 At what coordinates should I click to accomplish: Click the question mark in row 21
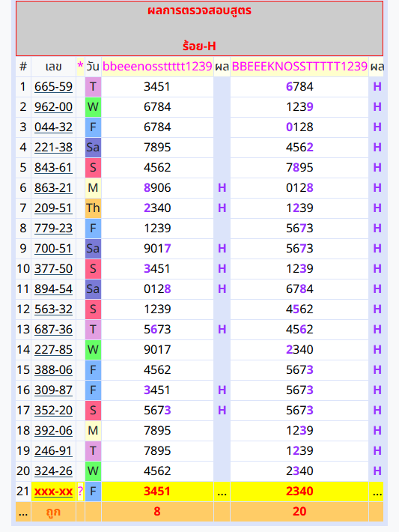pyautogui.click(x=80, y=492)
